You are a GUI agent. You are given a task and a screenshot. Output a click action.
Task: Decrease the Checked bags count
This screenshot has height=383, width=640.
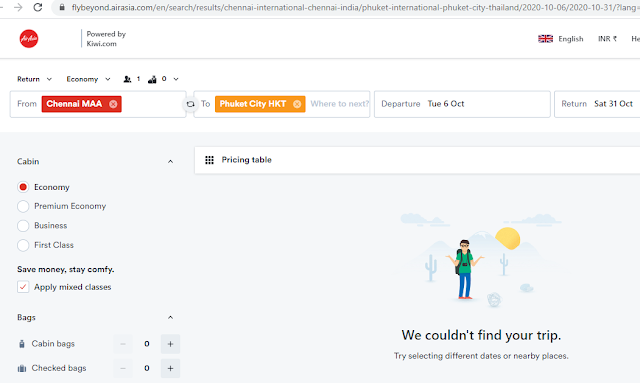pyautogui.click(x=123, y=368)
